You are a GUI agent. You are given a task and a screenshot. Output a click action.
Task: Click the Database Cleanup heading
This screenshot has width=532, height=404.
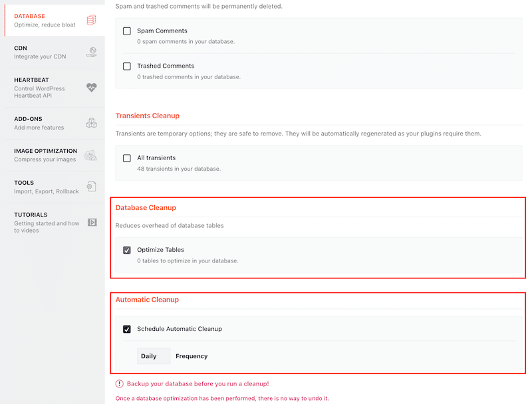[146, 207]
